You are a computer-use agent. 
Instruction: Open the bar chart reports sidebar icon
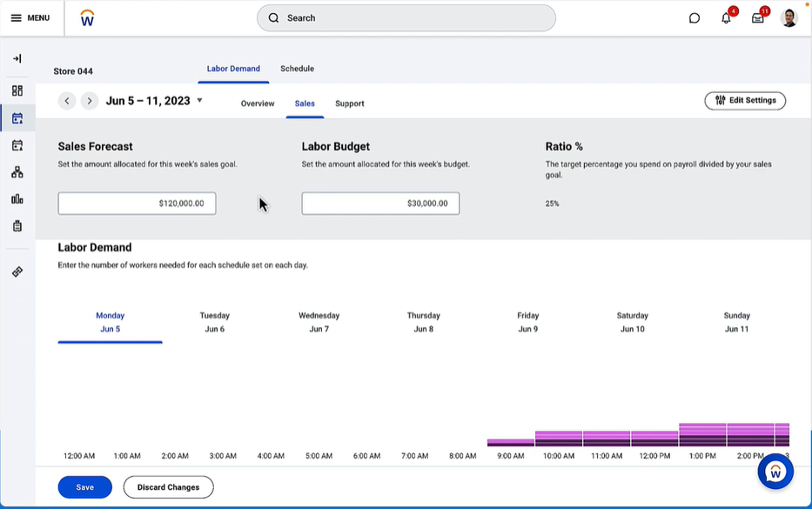click(17, 199)
